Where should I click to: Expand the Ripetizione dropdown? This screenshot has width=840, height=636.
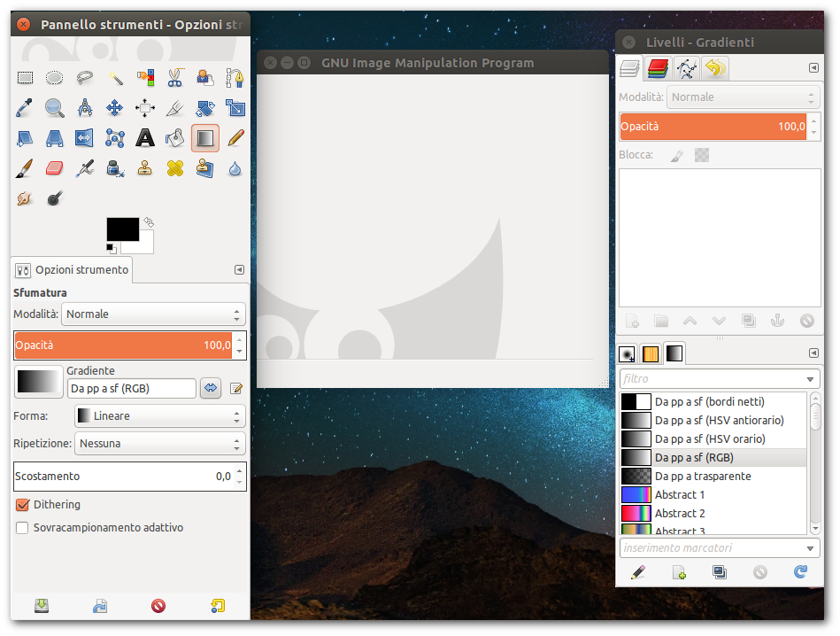tap(159, 443)
